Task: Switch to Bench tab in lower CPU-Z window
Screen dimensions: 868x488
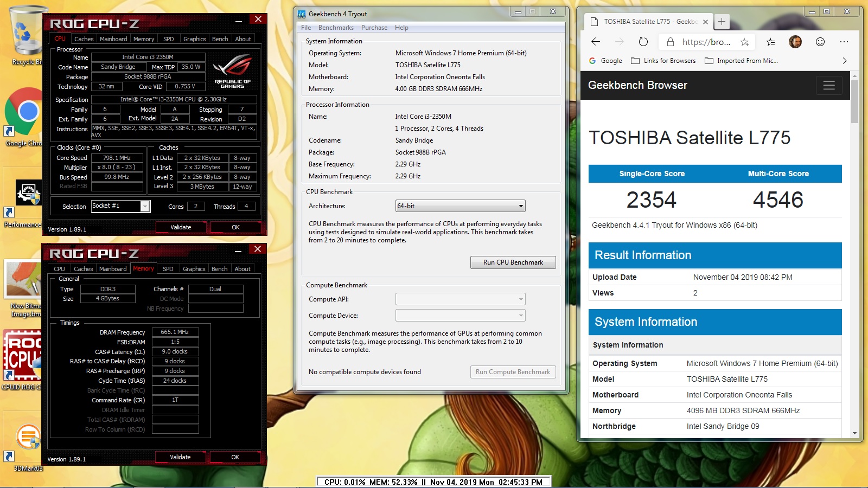Action: click(x=219, y=269)
